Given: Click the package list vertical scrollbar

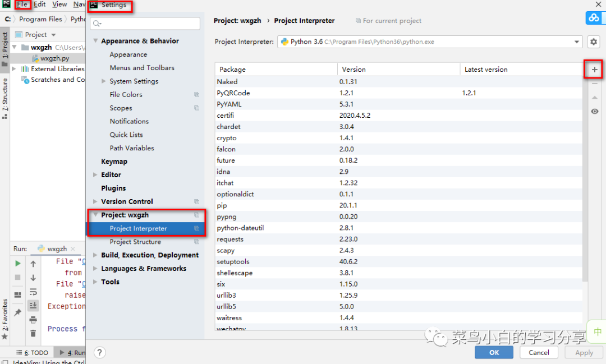Looking at the screenshot, I should [x=585, y=178].
